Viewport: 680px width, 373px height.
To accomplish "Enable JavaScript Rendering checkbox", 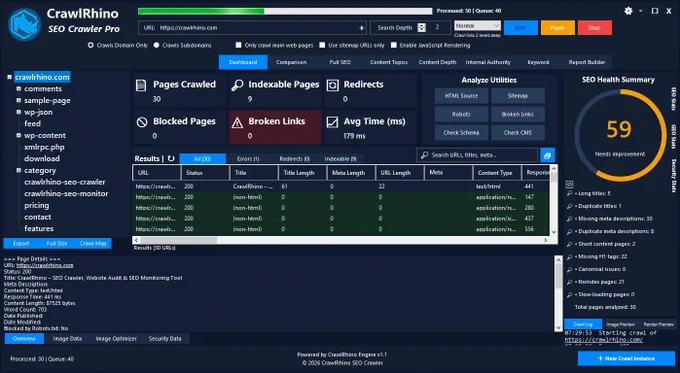I will click(393, 45).
